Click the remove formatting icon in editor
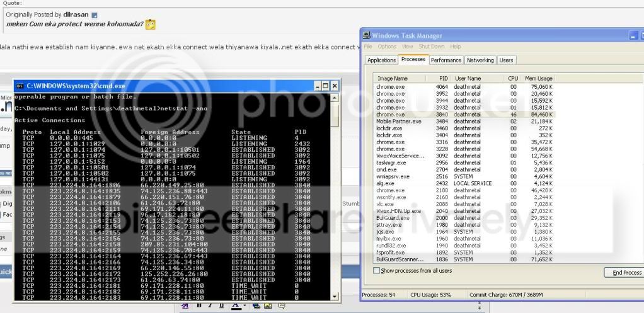The image size is (644, 313). [x=185, y=305]
